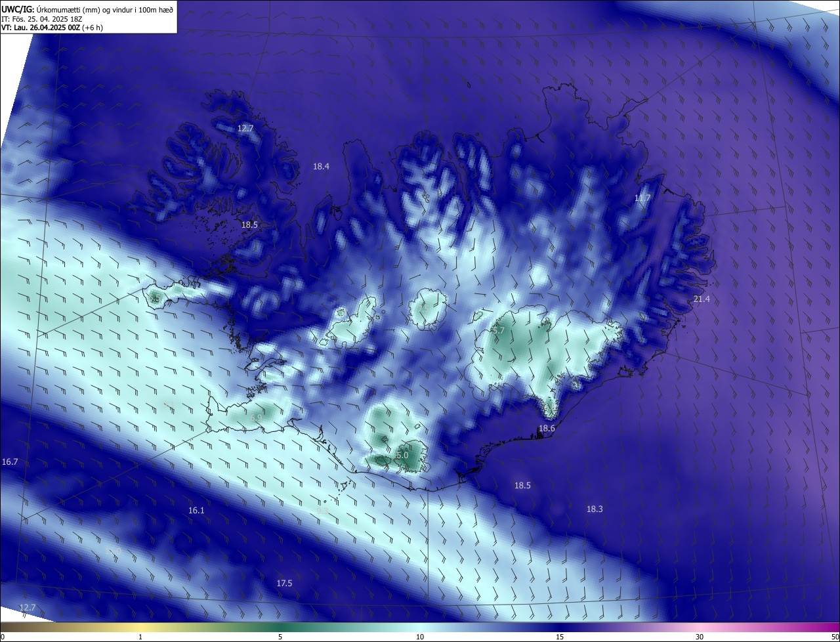Click the '10' tick label on color scale

[420, 637]
